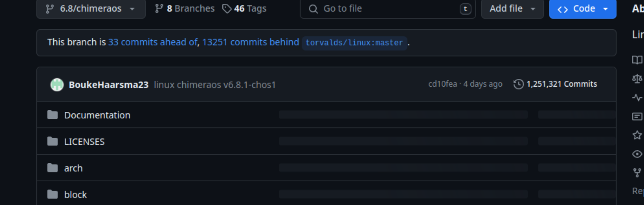The height and width of the screenshot is (205, 644).
Task: Click the custom properties note icon in sidebar
Action: 637,117
